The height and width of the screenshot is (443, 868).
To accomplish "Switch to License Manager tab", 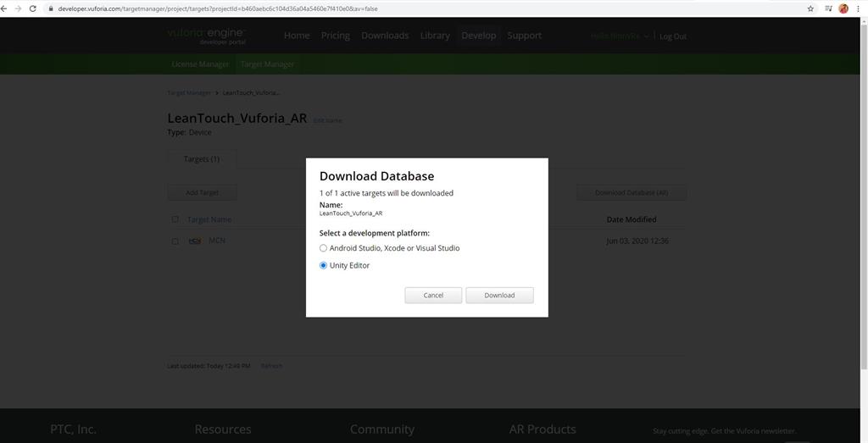I will point(200,64).
